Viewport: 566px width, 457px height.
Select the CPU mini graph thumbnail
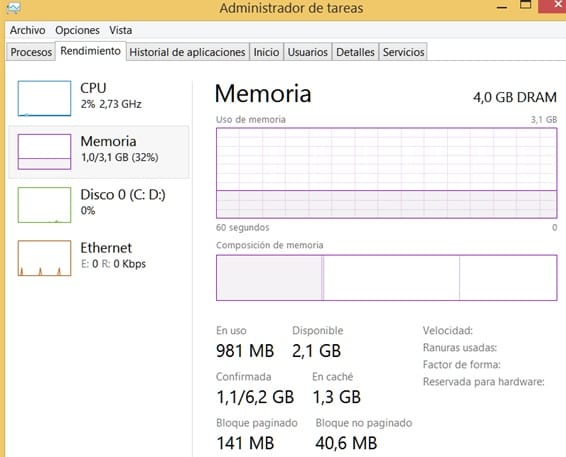[44, 98]
